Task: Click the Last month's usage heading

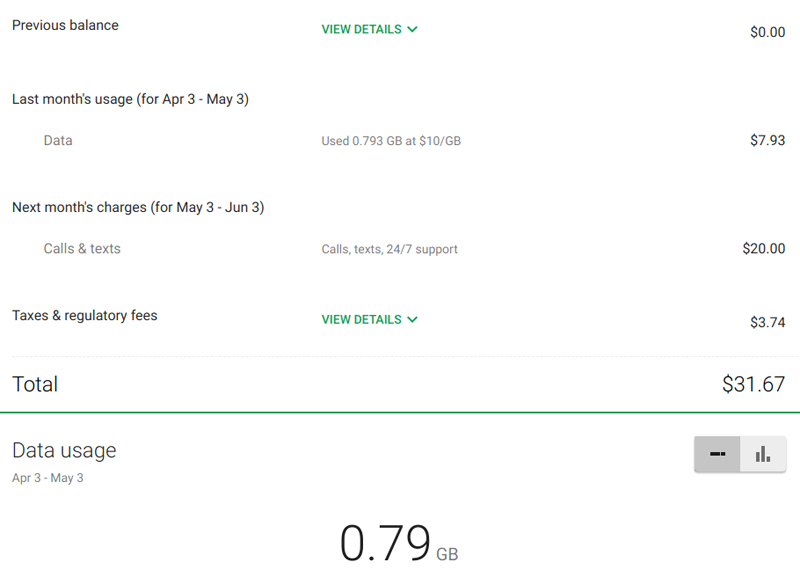Action: 130,99
